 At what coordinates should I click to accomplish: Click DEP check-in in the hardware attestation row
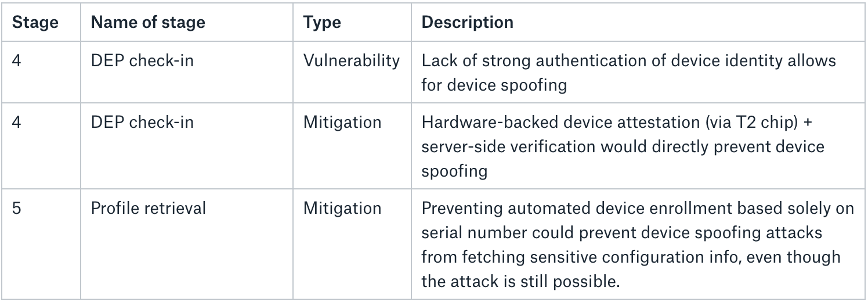pos(142,123)
